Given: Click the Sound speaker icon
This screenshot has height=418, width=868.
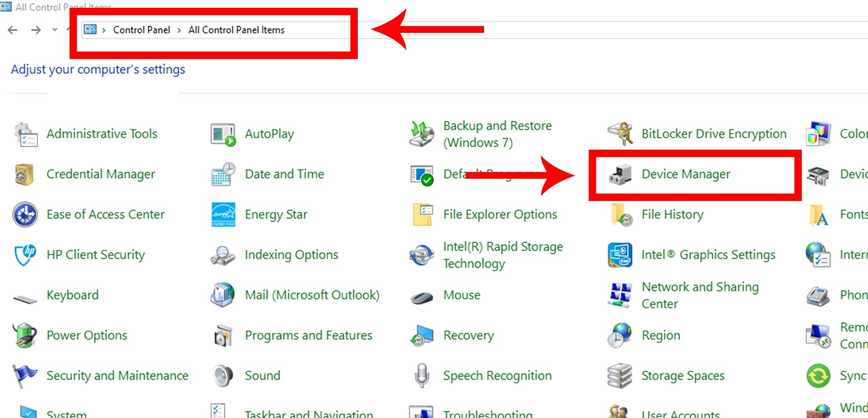Looking at the screenshot, I should point(223,376).
